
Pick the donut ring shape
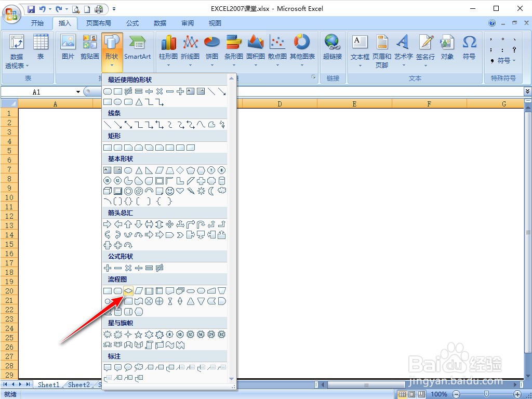[128, 191]
